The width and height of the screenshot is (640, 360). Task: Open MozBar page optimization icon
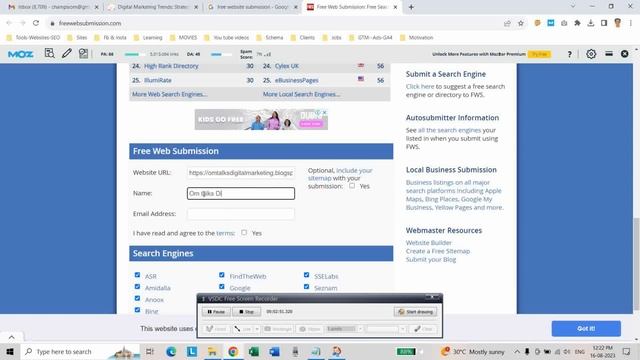83,53
